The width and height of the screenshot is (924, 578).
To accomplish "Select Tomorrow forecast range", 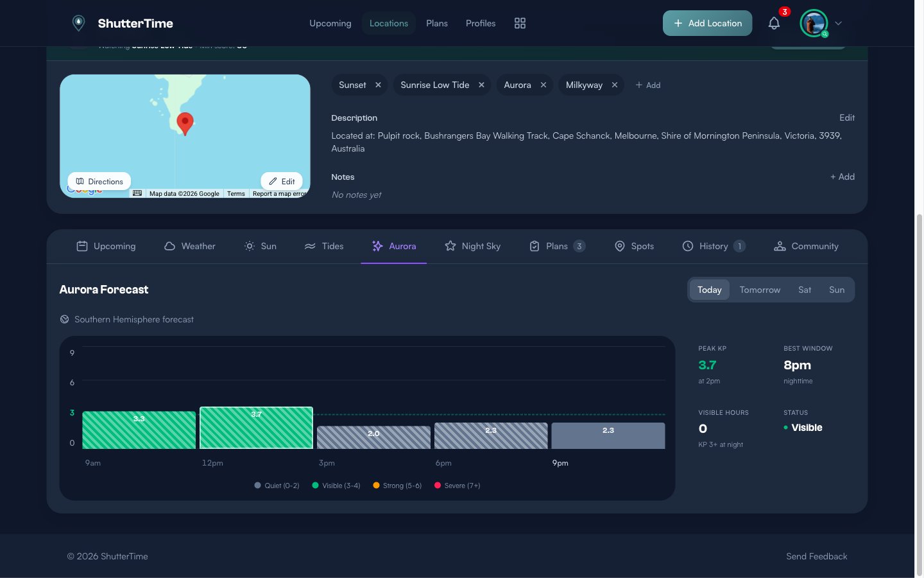I will 760,290.
